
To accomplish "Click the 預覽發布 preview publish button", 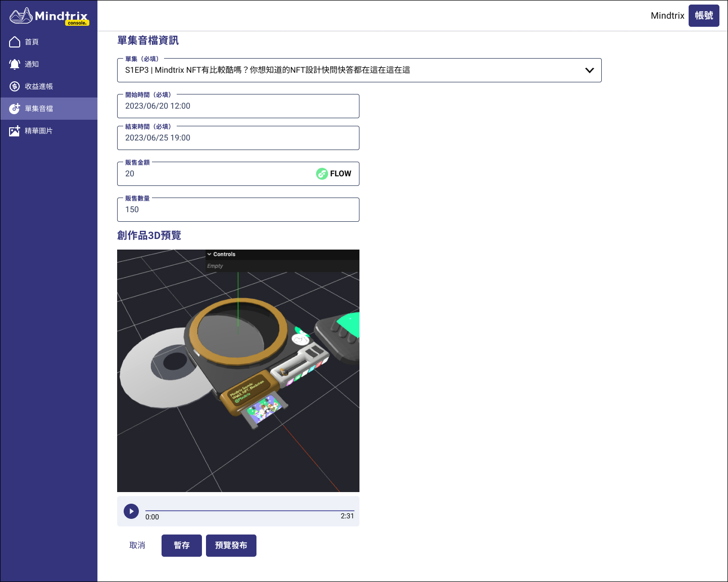I will (x=231, y=546).
